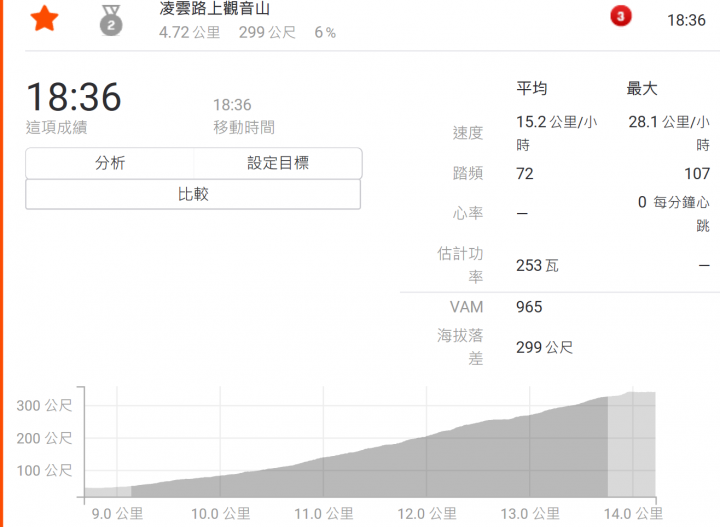Image resolution: width=720 pixels, height=527 pixels.
Task: Click the 4.72 公里 distance text
Action: click(190, 32)
